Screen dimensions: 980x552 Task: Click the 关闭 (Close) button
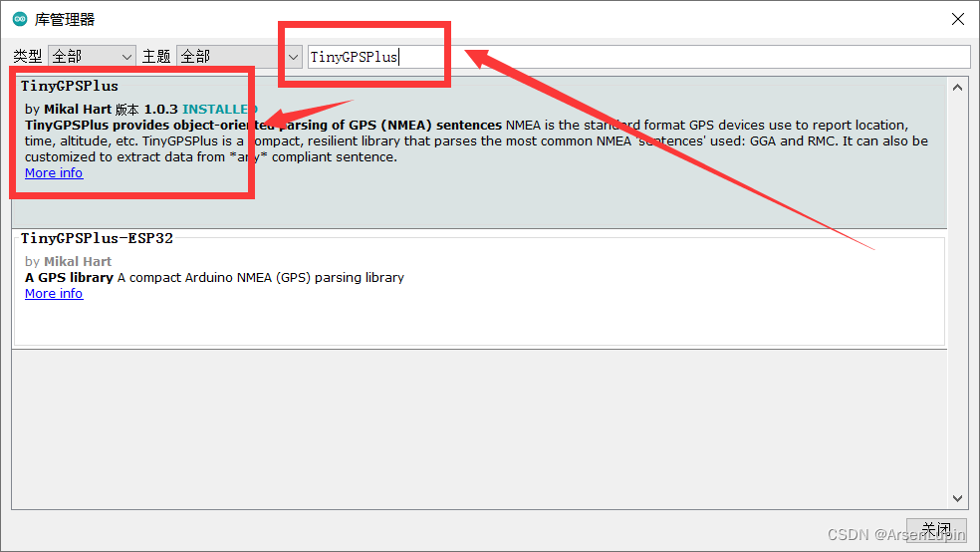pos(936,529)
